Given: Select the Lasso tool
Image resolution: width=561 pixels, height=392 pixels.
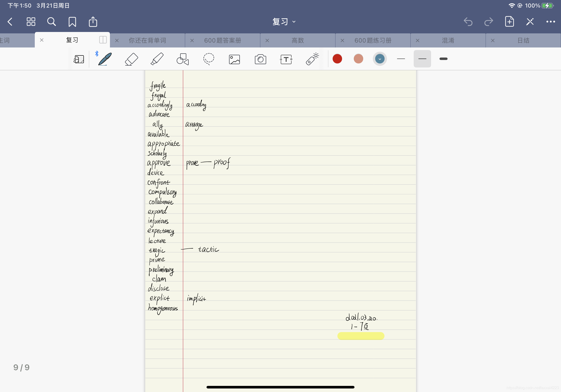Looking at the screenshot, I should (209, 59).
